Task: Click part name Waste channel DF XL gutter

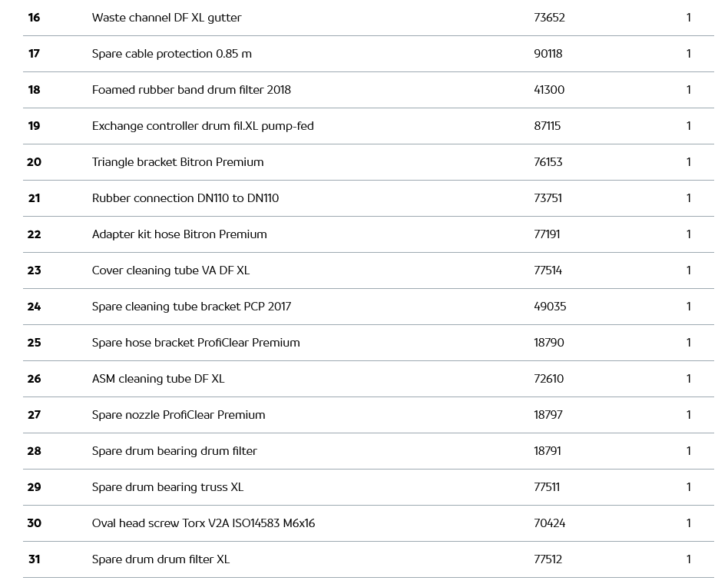Action: click(x=167, y=18)
